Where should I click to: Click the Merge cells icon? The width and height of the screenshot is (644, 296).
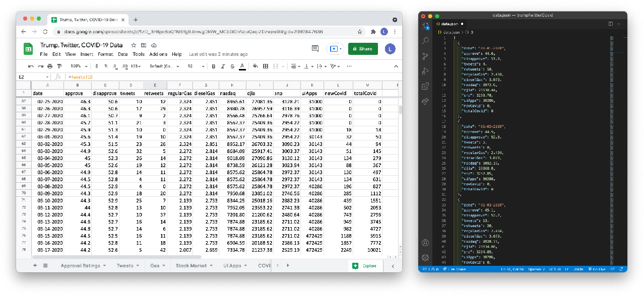(x=277, y=66)
